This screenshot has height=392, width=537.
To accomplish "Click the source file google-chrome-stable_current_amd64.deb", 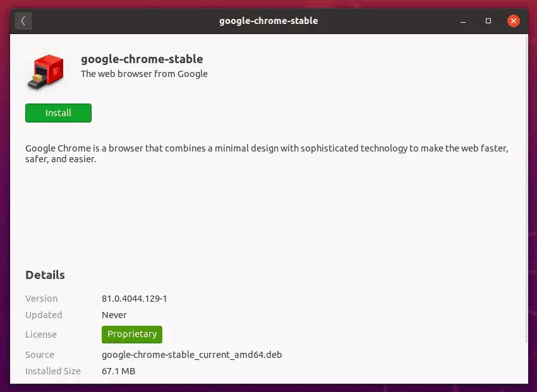I will coord(192,355).
